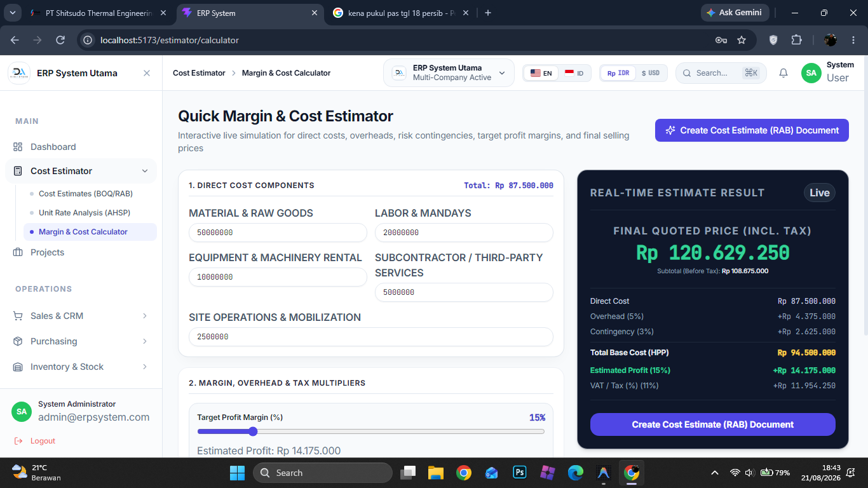Switch to the Google search tab
This screenshot has height=488, width=868.
click(x=401, y=13)
